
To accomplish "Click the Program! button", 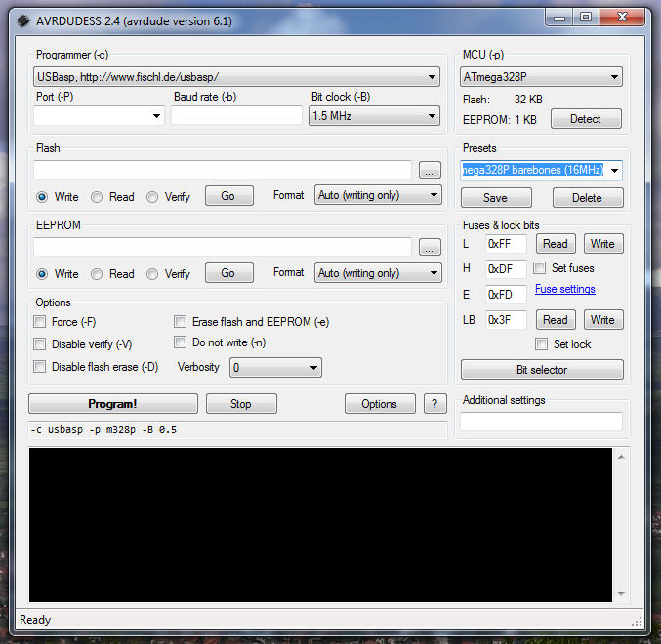I will point(113,404).
